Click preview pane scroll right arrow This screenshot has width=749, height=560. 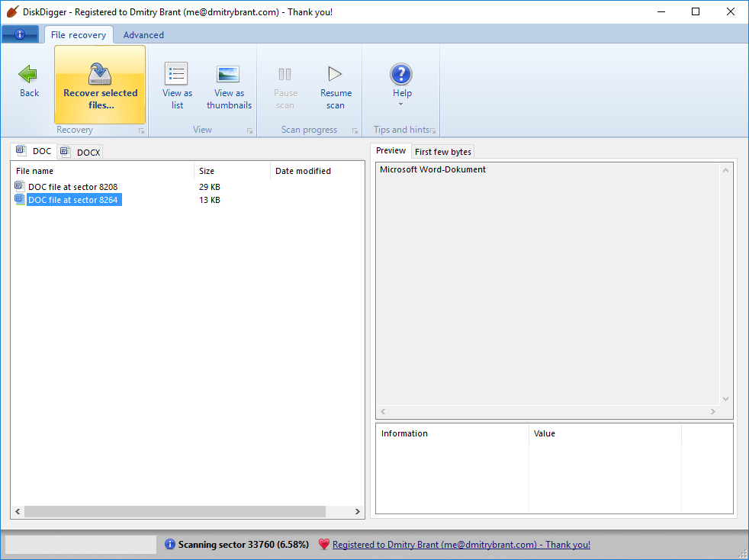click(x=713, y=411)
